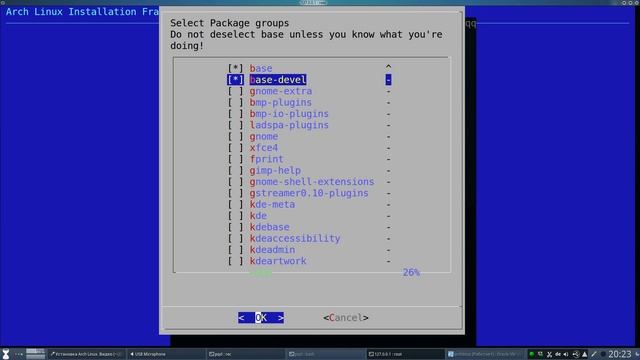Open the virtual desktop pager in taskbar

click(36, 354)
